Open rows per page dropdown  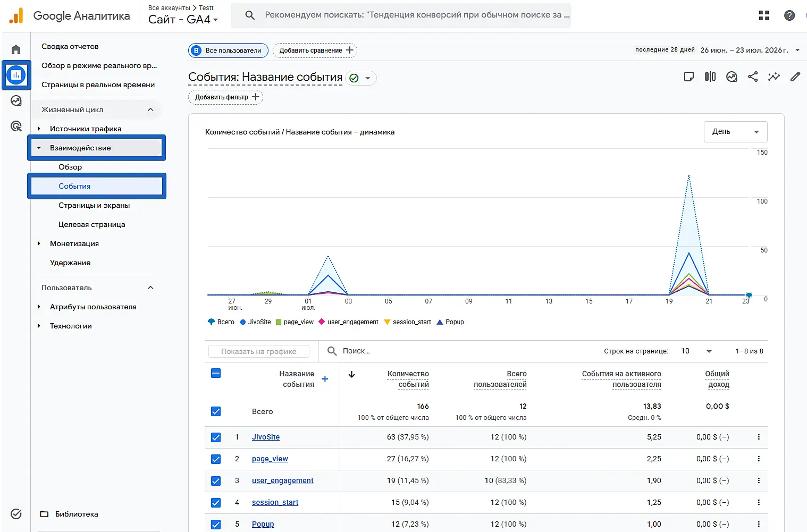pyautogui.click(x=696, y=351)
